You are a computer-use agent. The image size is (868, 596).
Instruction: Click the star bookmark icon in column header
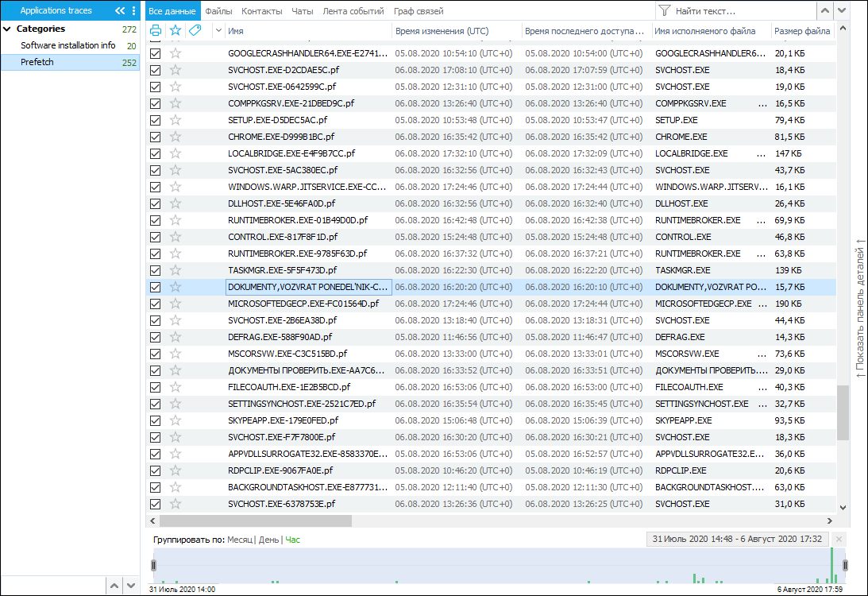[176, 30]
